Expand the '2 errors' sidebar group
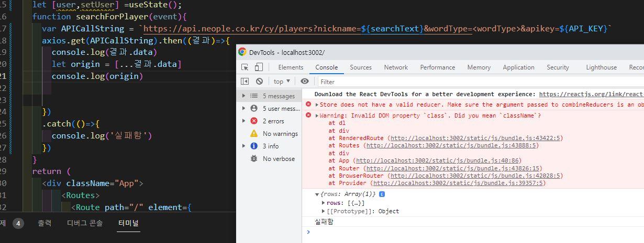 point(243,121)
